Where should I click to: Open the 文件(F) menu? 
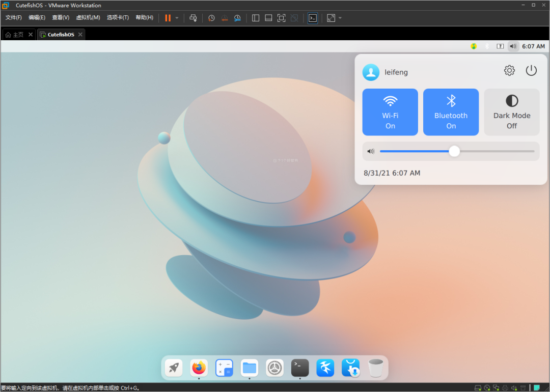coord(14,17)
